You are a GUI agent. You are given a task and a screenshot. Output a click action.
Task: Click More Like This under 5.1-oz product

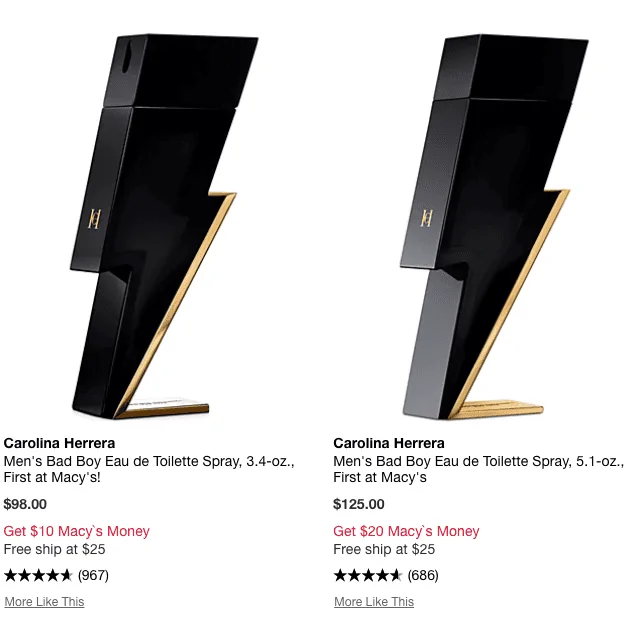[x=374, y=602]
